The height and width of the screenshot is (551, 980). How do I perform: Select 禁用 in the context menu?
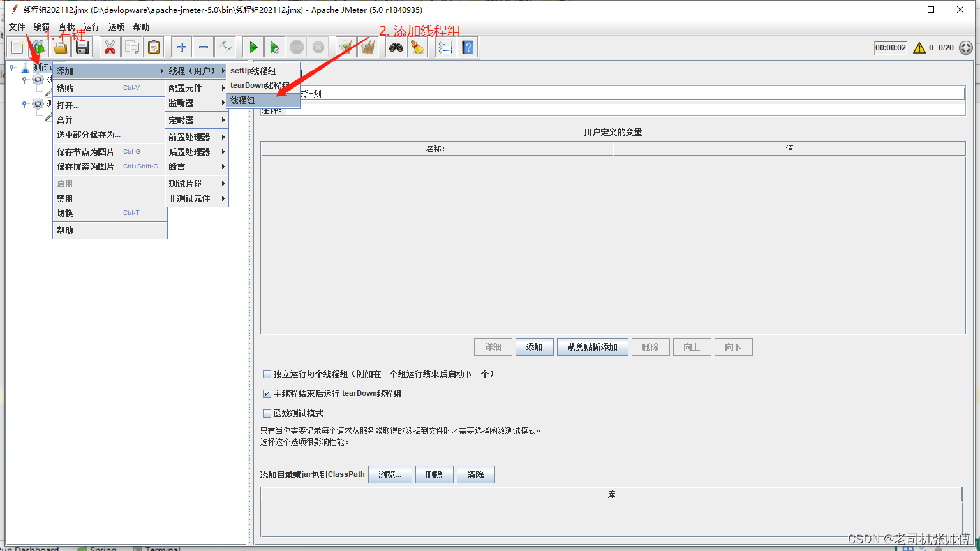tap(110, 198)
